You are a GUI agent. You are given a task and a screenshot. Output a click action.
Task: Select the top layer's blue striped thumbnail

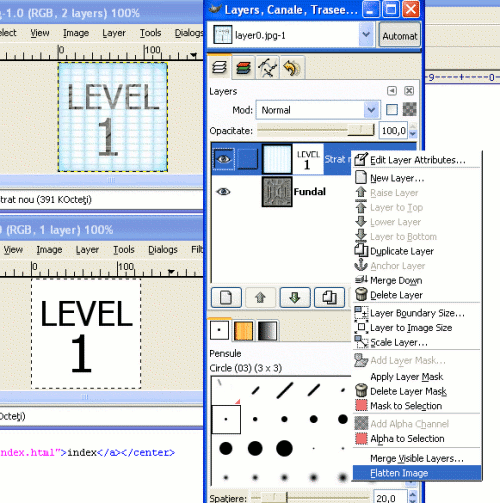(277, 159)
